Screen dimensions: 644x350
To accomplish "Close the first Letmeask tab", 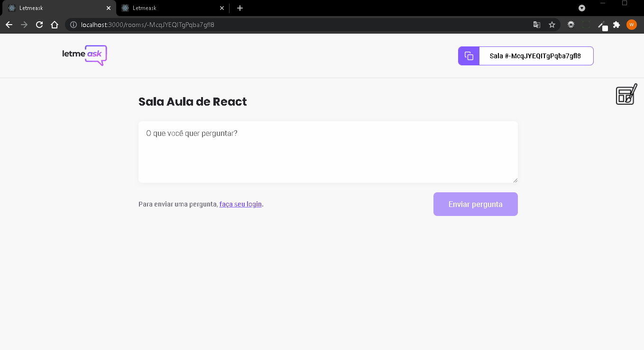I will coord(109,8).
